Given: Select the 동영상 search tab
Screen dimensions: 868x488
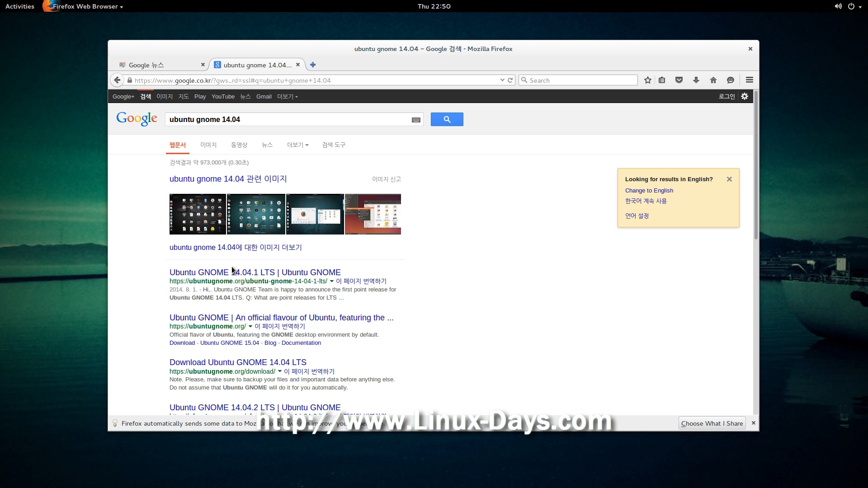Looking at the screenshot, I should (239, 145).
